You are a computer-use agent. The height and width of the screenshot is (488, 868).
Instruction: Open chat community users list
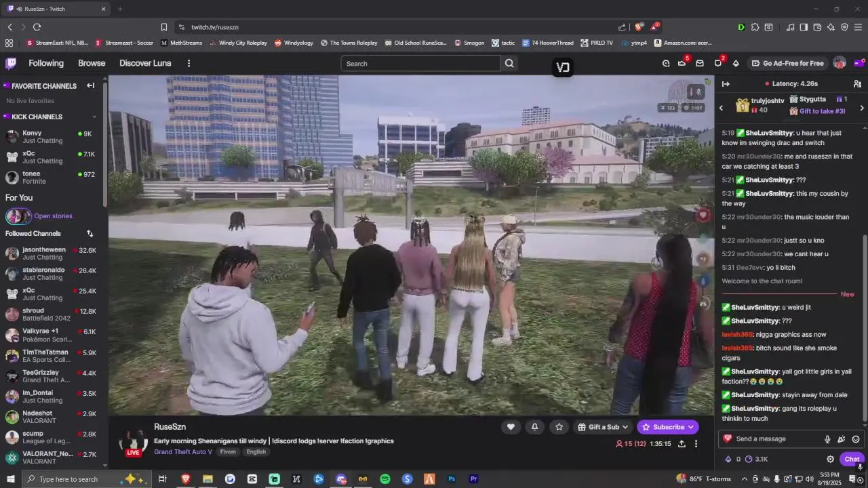857,84
